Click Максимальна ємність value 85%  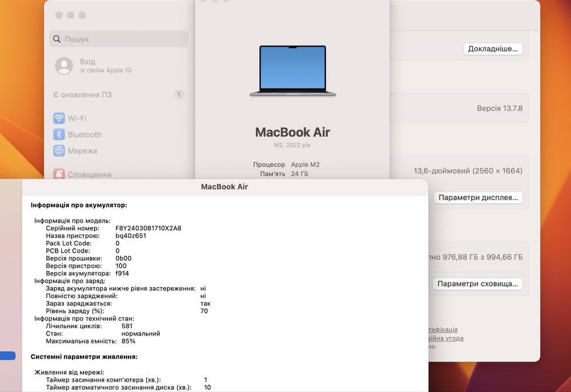click(x=128, y=341)
